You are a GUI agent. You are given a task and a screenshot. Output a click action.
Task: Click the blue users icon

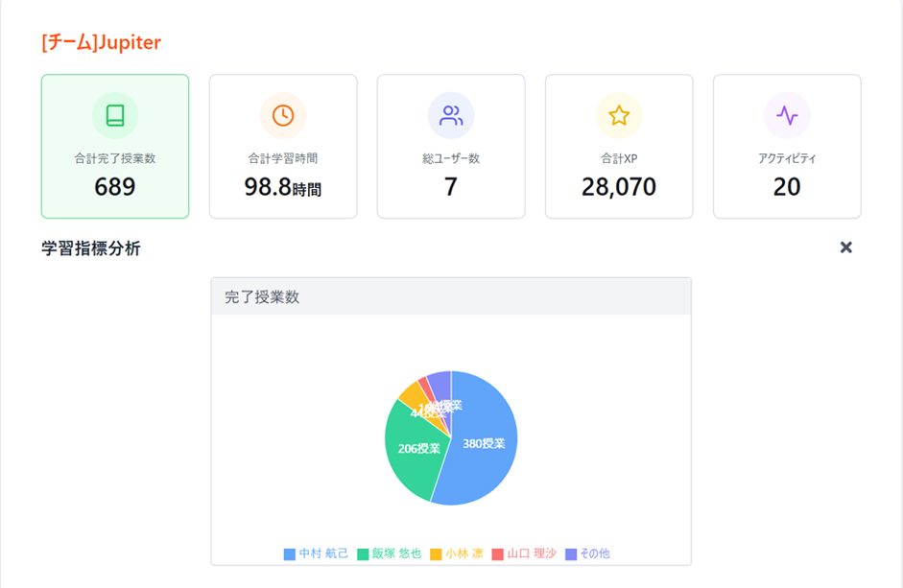(451, 115)
